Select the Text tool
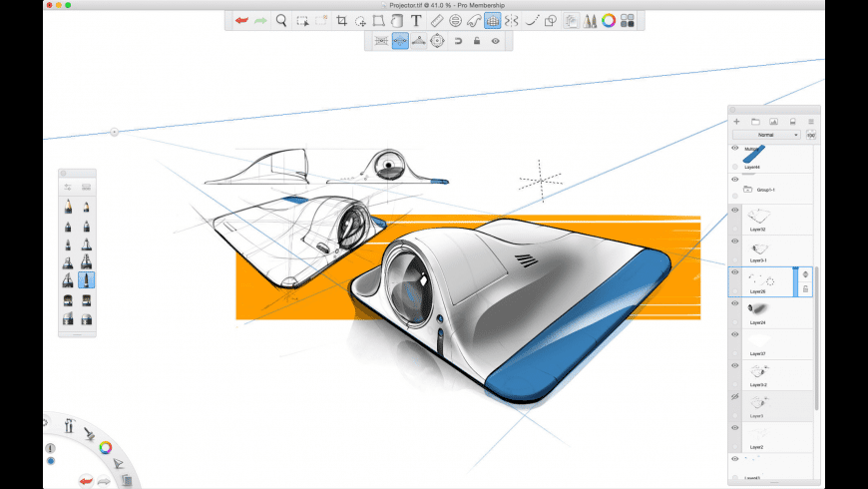Viewport: 868px width, 489px height. point(416,20)
